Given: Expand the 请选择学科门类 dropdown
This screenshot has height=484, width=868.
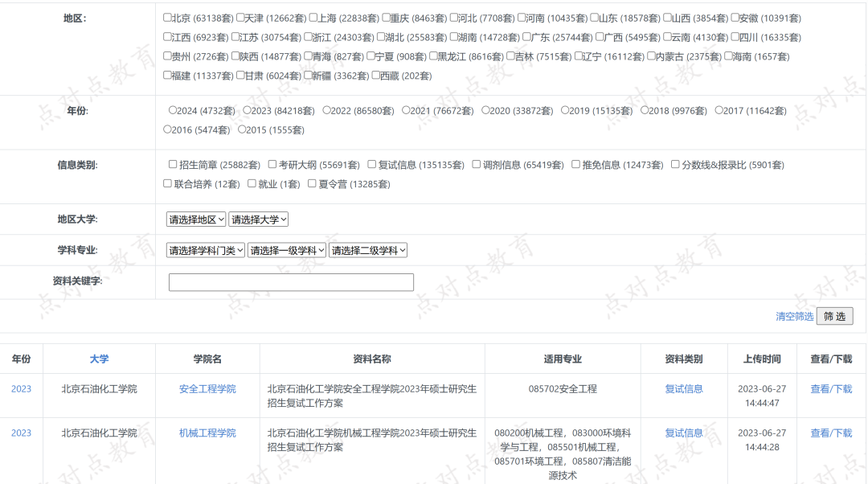Looking at the screenshot, I should tap(206, 250).
